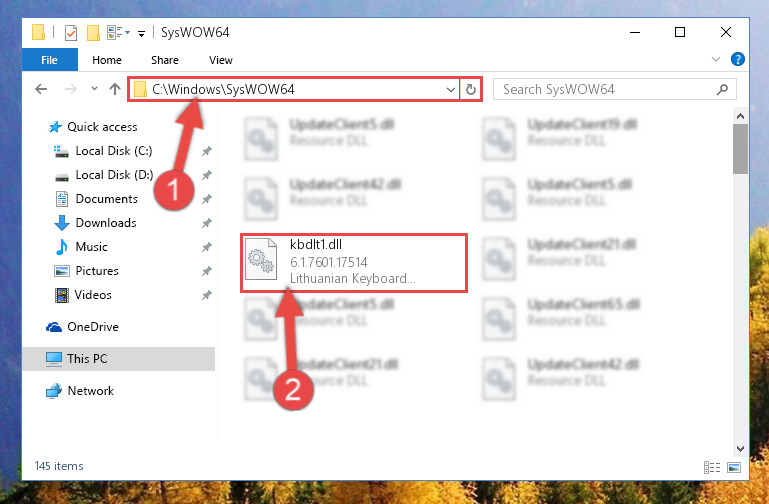
Task: Click the address bar path C:\Windows\SysWOW64
Action: [x=223, y=89]
